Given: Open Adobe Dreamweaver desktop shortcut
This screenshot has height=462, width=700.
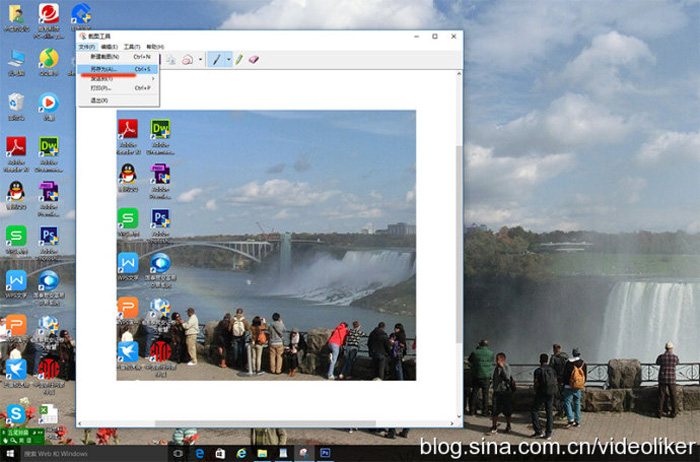Looking at the screenshot, I should (x=48, y=150).
